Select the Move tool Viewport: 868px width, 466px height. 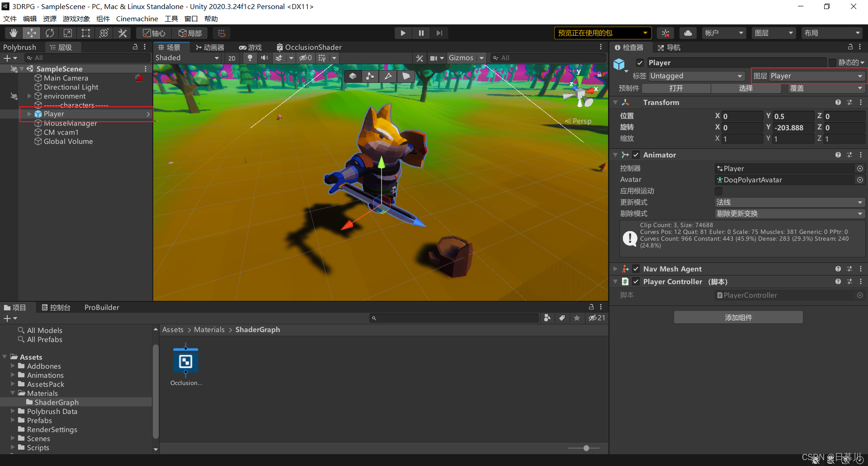[32, 33]
